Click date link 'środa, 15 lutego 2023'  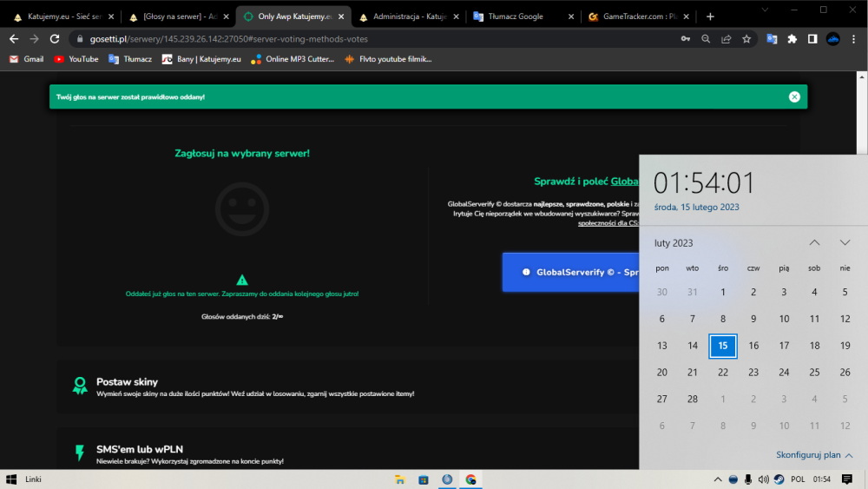(x=696, y=207)
